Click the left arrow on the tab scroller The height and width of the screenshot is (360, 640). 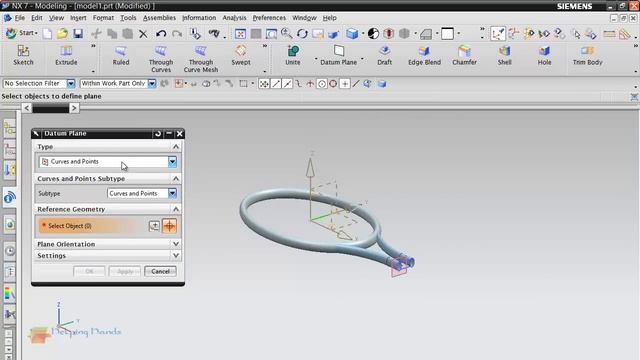point(27,108)
